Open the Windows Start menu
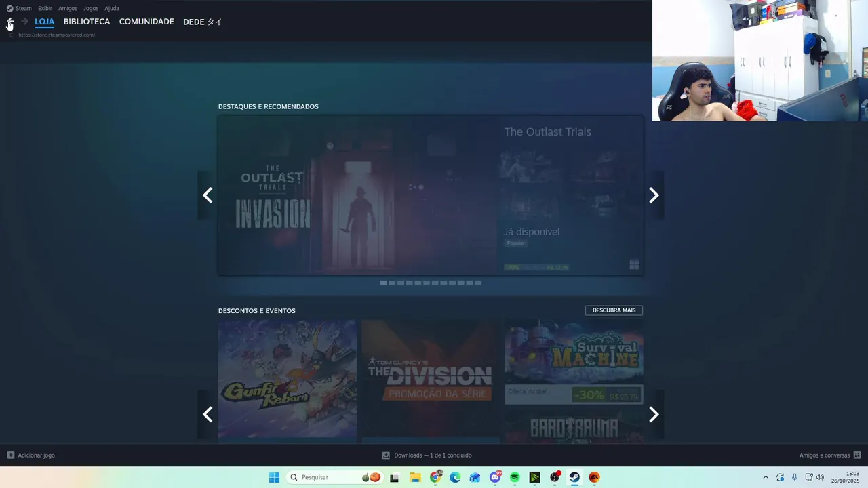 274,477
